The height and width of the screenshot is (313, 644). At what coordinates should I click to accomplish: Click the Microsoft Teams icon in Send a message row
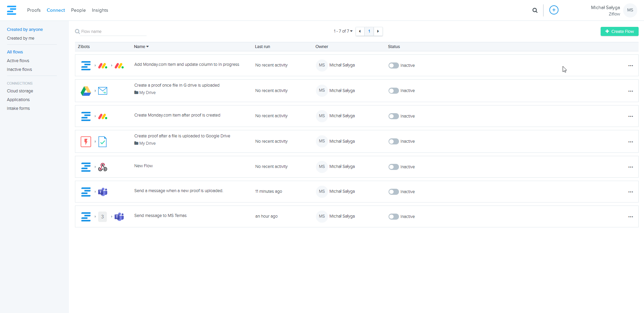[x=103, y=192]
